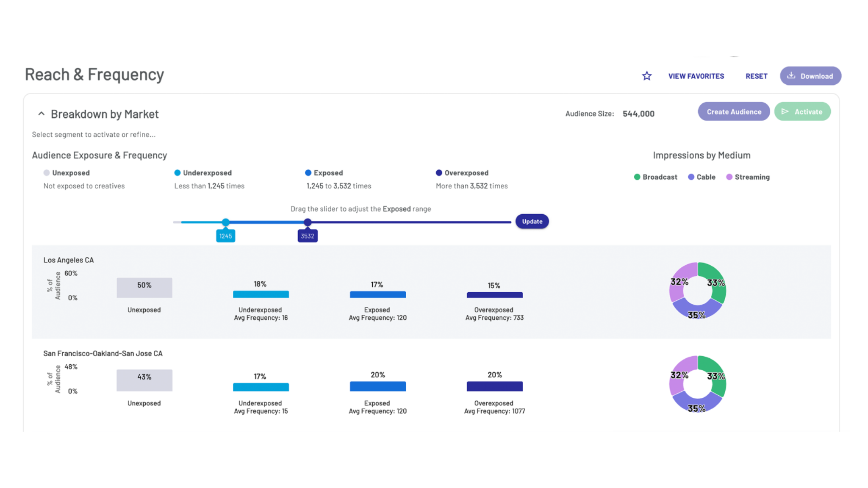Toggle the Streaming legend dot
Screen dimensions: 868x488
point(729,177)
